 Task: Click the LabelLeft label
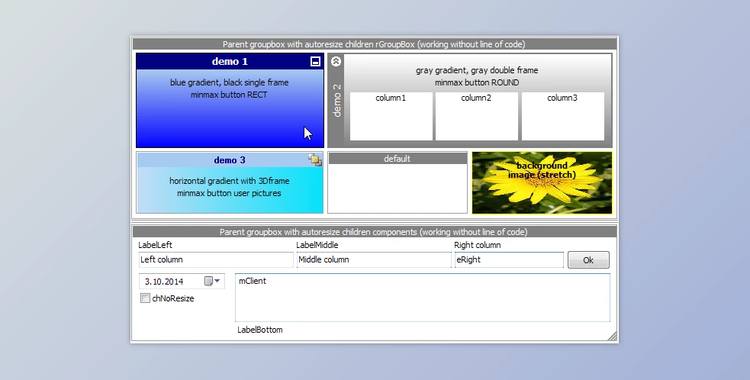pos(155,245)
